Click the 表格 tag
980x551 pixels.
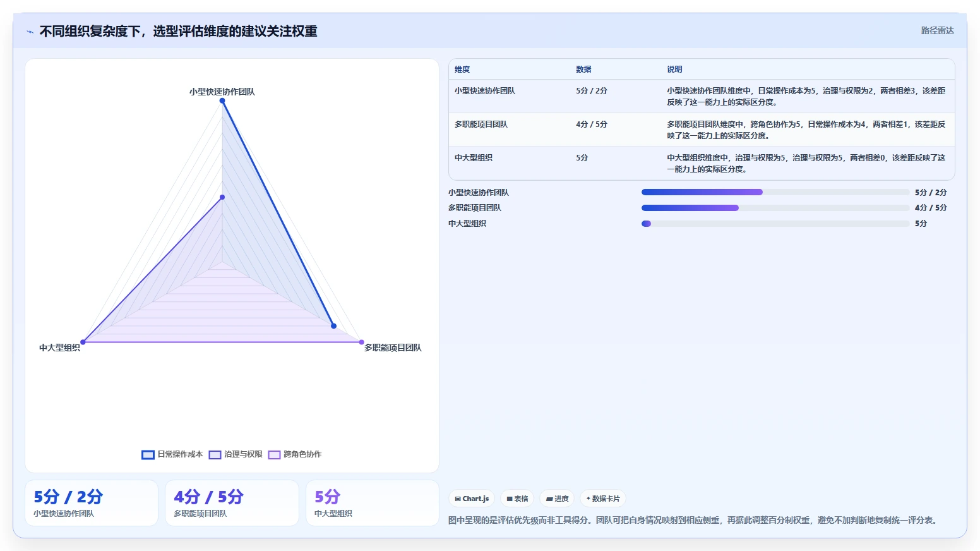click(517, 499)
